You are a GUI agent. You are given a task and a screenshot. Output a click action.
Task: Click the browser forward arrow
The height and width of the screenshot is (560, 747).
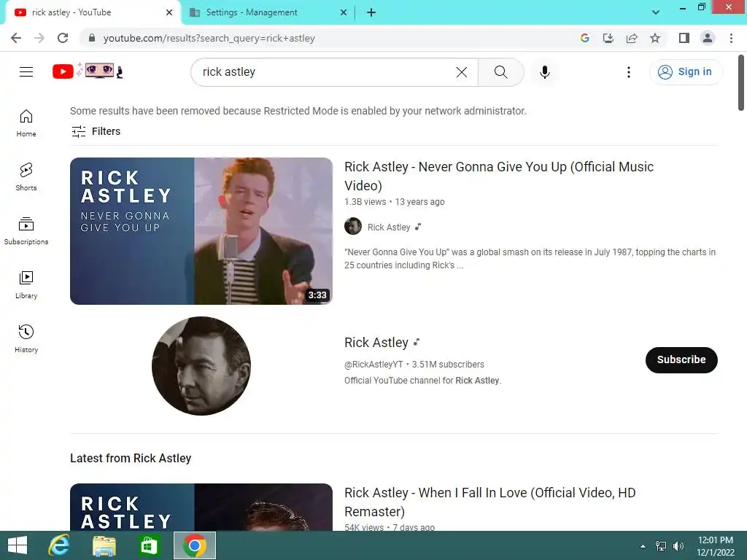(39, 38)
